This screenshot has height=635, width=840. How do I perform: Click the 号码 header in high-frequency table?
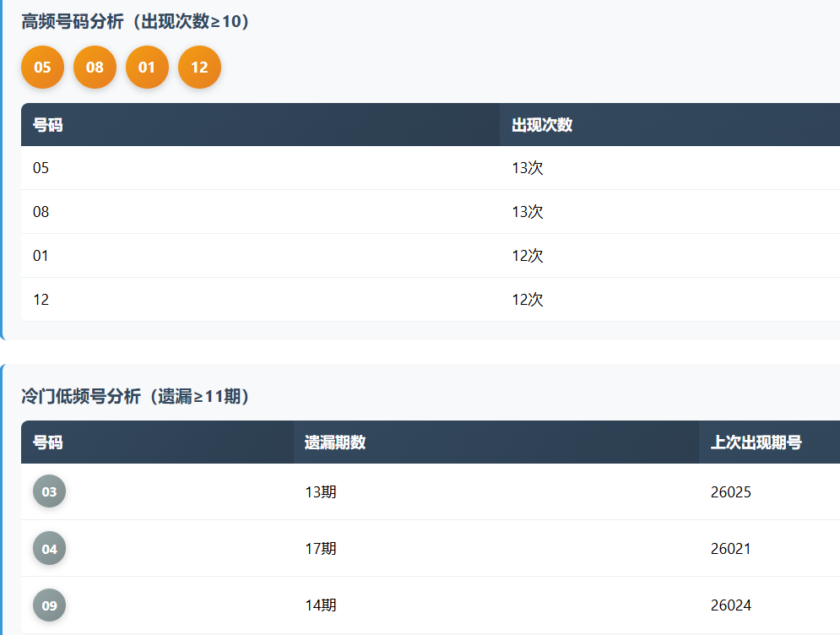click(x=47, y=125)
